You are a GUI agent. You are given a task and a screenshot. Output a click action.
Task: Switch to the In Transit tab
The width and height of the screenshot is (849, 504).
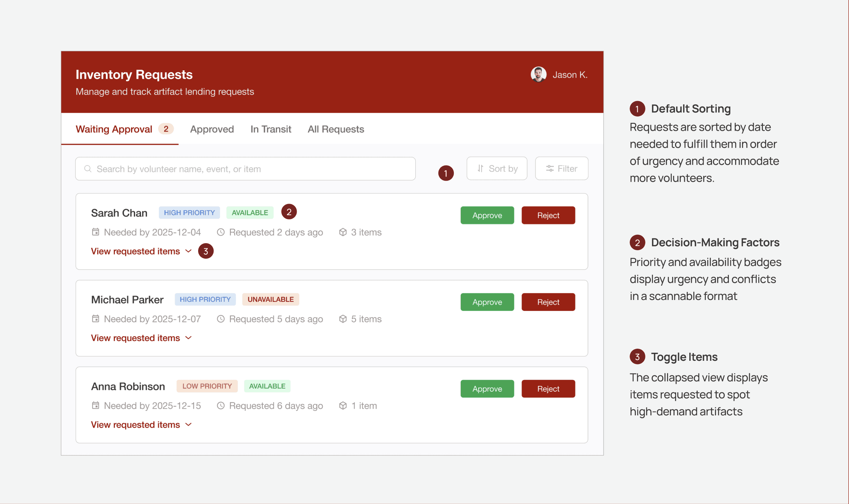271,129
